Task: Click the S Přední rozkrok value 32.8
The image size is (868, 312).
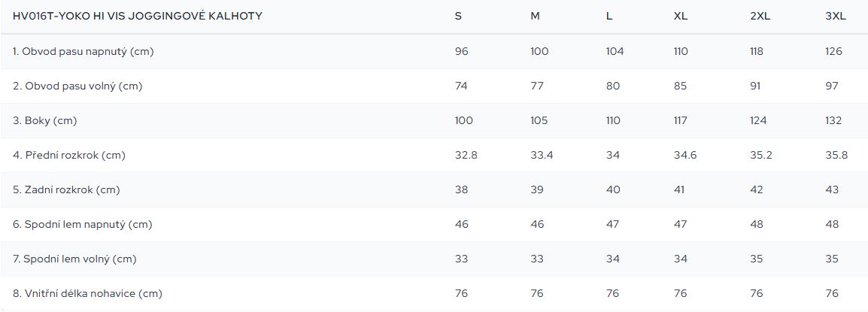Action: (466, 155)
